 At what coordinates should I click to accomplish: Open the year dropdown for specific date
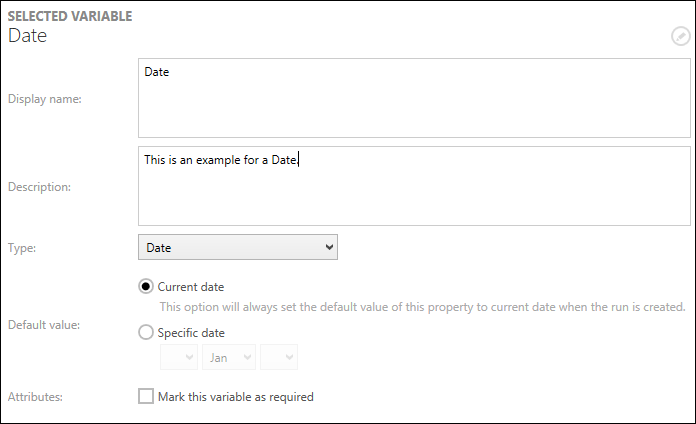point(278,357)
